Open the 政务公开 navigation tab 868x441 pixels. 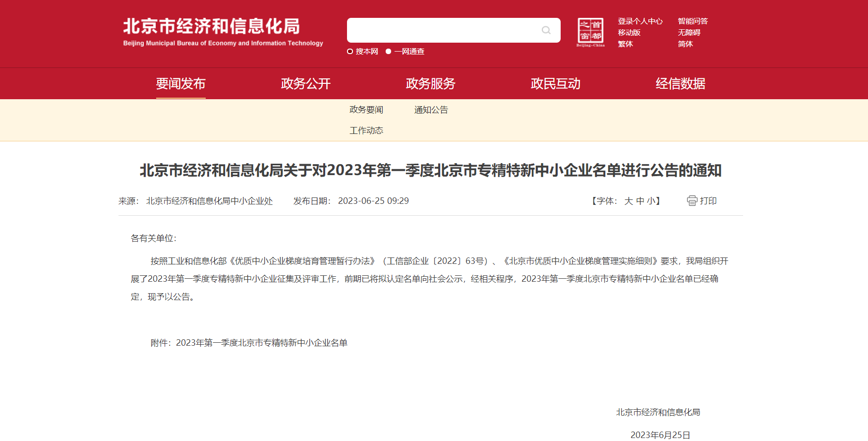click(x=306, y=84)
